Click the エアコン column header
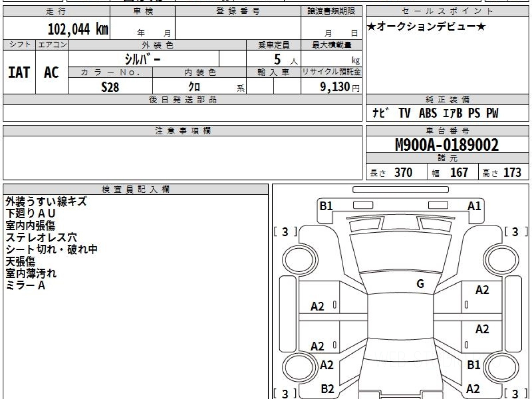Viewport: 532px width, 399px height. pos(52,45)
